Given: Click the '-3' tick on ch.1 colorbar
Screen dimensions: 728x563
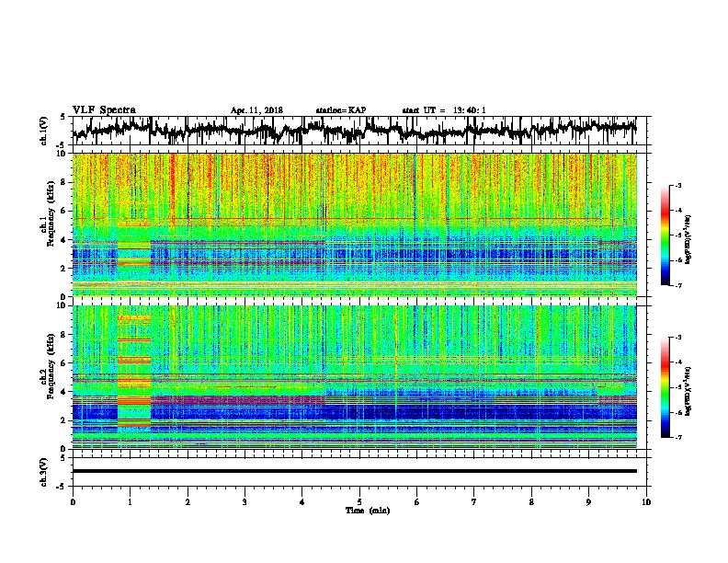Looking at the screenshot, I should pyautogui.click(x=678, y=185).
